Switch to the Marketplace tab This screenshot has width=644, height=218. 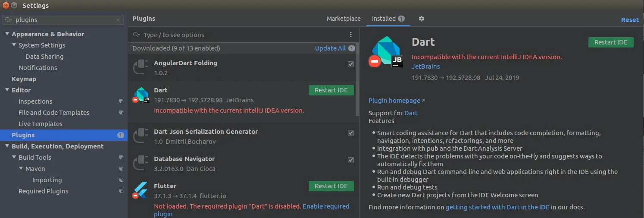(344, 19)
